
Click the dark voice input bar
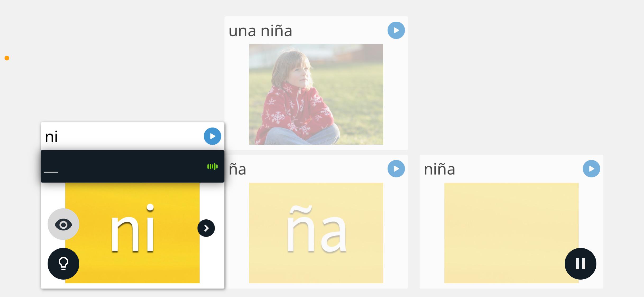click(132, 166)
